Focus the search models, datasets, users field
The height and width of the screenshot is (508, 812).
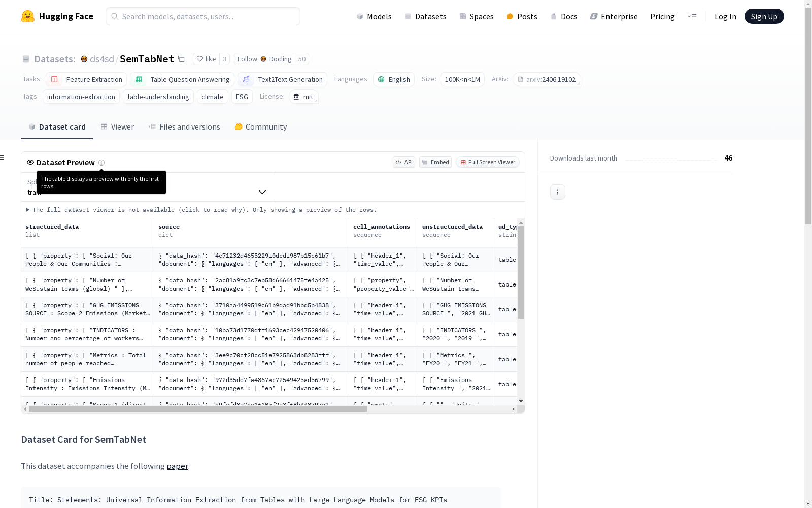(x=203, y=16)
